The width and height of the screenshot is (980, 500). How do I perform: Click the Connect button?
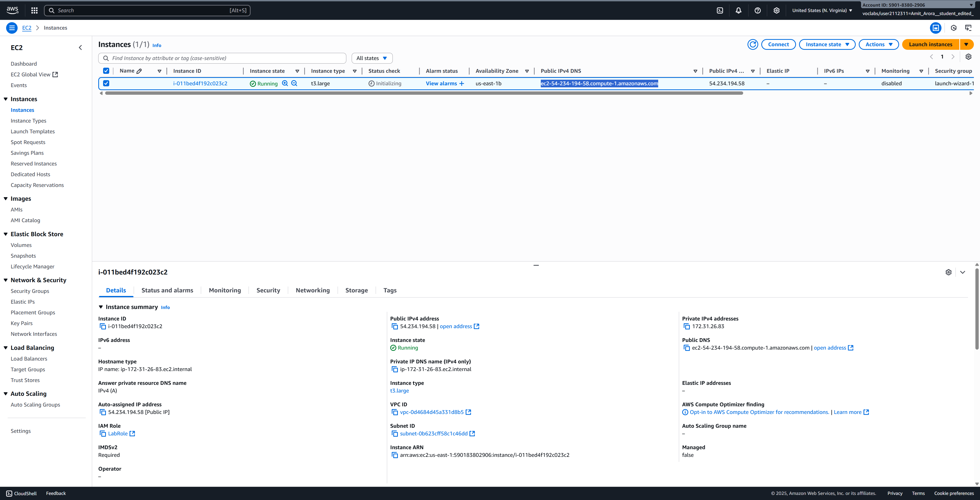[x=778, y=44]
